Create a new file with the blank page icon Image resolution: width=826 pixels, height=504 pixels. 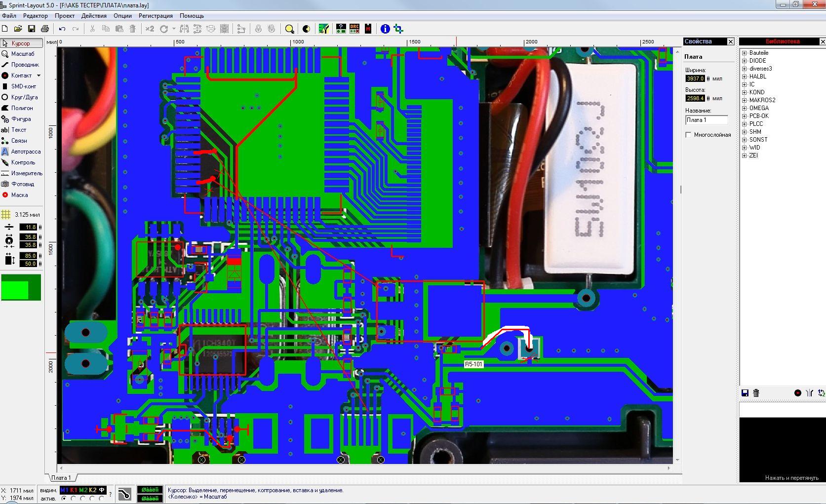pyautogui.click(x=5, y=29)
